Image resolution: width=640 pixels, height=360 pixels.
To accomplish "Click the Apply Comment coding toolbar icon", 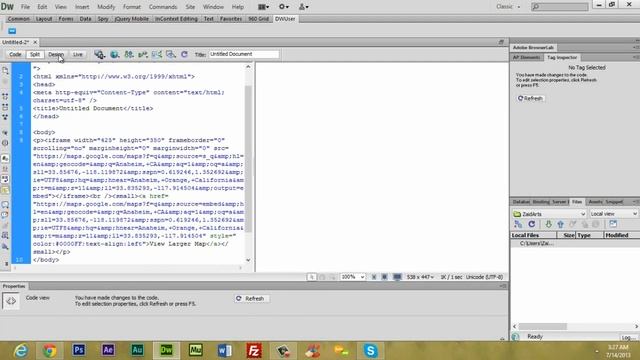I will (5, 204).
